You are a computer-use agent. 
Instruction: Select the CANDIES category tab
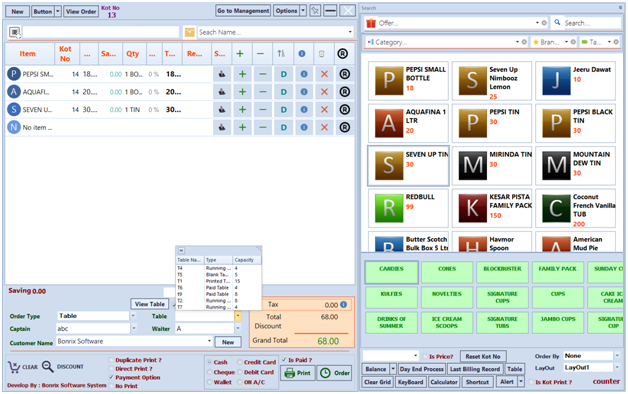click(x=391, y=272)
